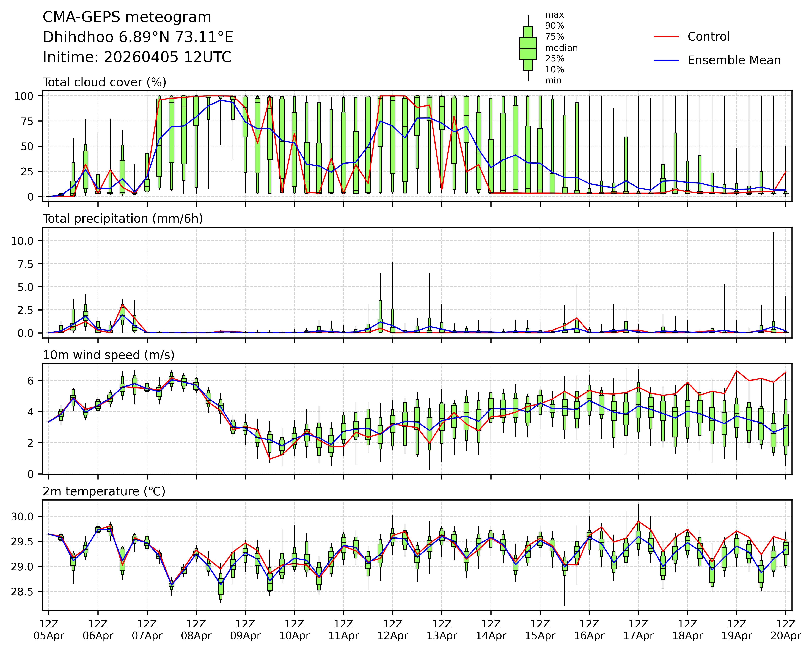Click the '2m temperature (℃)' panel title
Image resolution: width=812 pixels, height=652 pixels.
pos(104,491)
